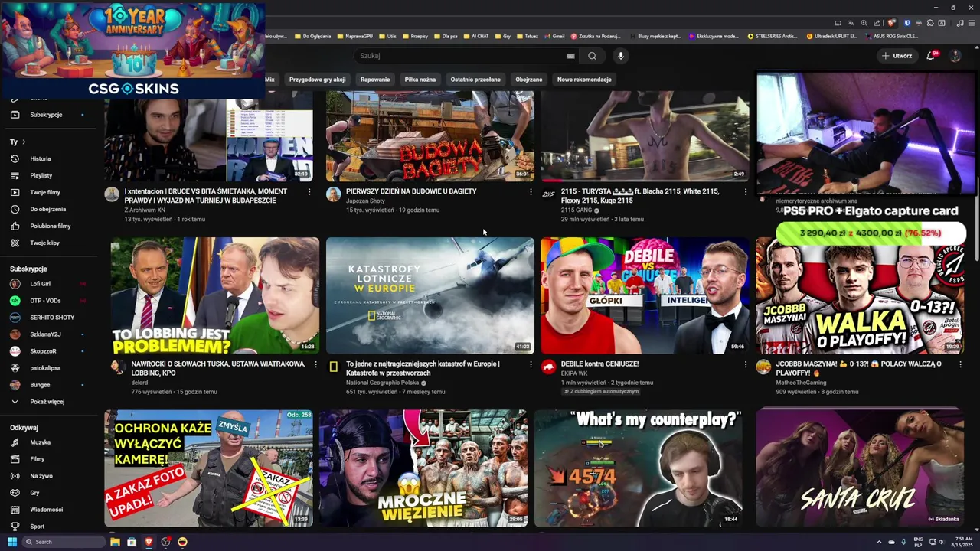
Task: Select the Rapowanie filter chip
Action: click(375, 80)
